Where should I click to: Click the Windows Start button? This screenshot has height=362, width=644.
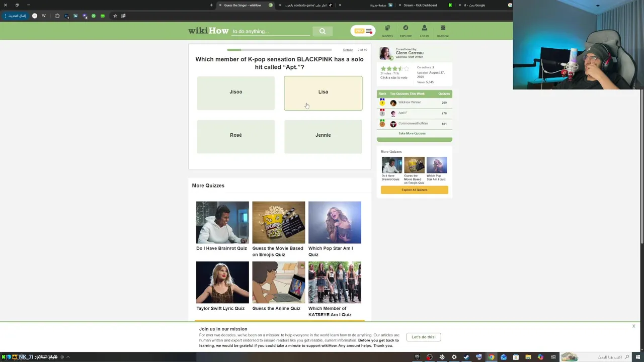point(639,357)
